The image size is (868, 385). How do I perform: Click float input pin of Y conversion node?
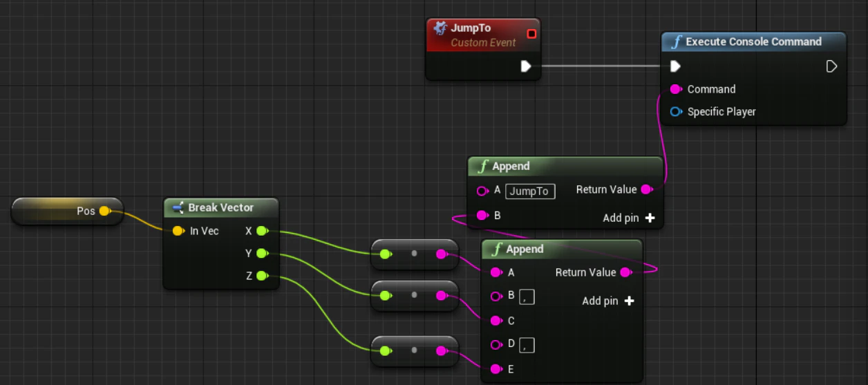386,296
